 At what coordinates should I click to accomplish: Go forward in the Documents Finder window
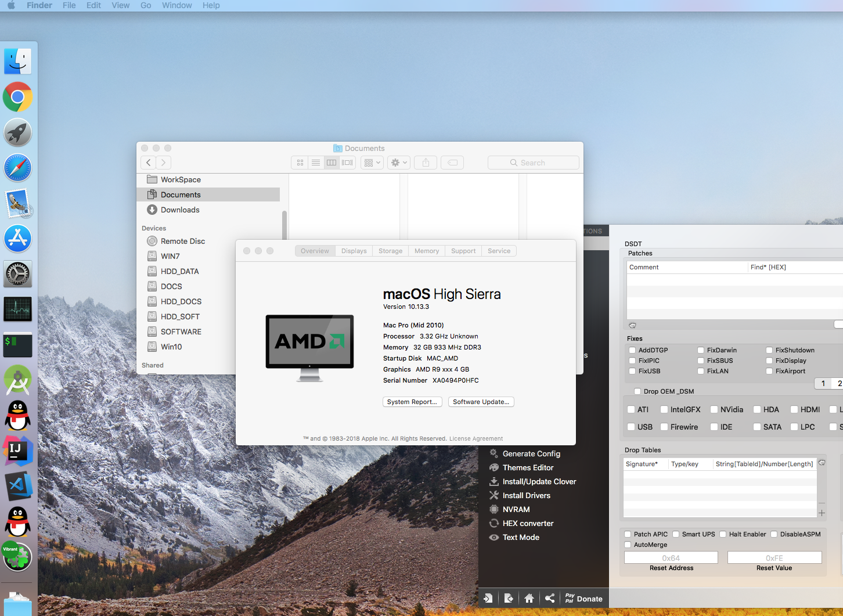coord(164,163)
